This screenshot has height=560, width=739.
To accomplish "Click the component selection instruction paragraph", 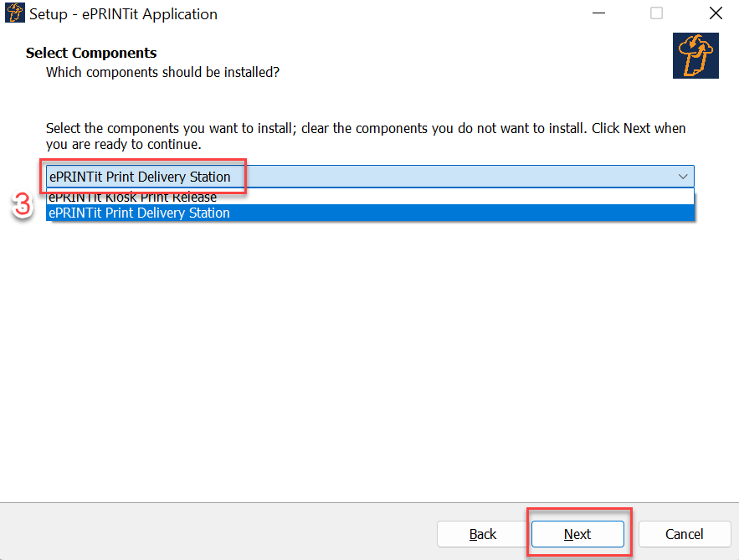I will tap(365, 136).
